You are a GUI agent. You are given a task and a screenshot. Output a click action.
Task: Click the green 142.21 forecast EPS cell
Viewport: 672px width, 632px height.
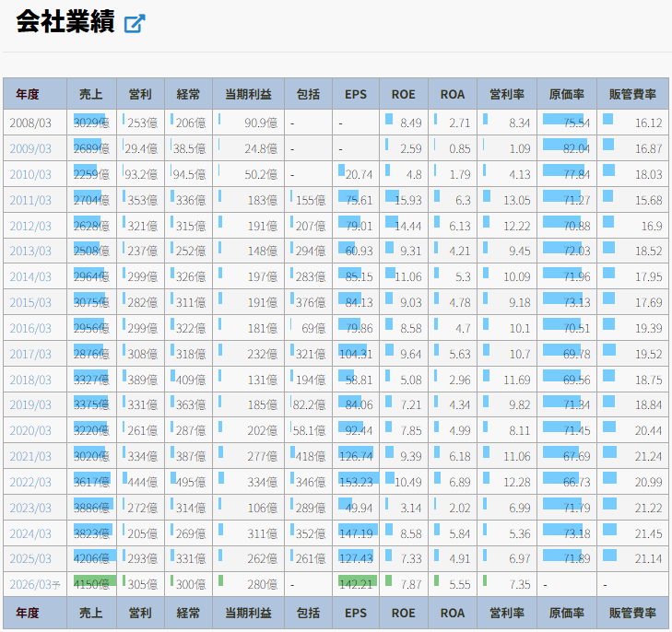pyautogui.click(x=356, y=584)
